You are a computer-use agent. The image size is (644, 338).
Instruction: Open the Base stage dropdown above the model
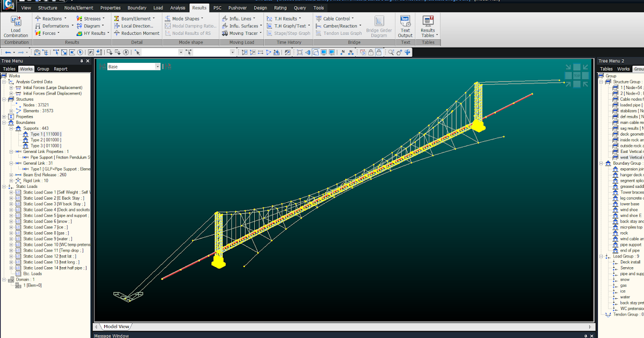click(x=156, y=67)
